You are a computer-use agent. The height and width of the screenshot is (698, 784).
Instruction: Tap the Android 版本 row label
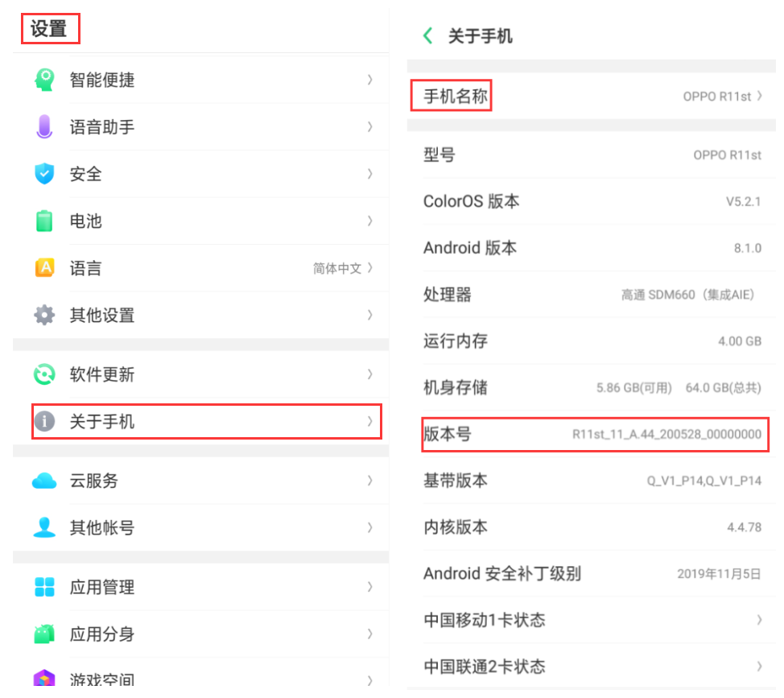pyautogui.click(x=470, y=248)
